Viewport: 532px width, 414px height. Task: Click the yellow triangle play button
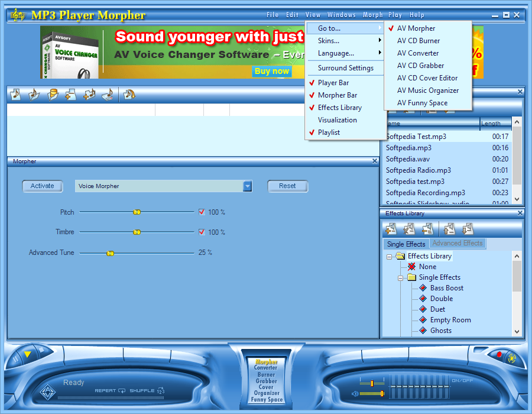click(27, 354)
